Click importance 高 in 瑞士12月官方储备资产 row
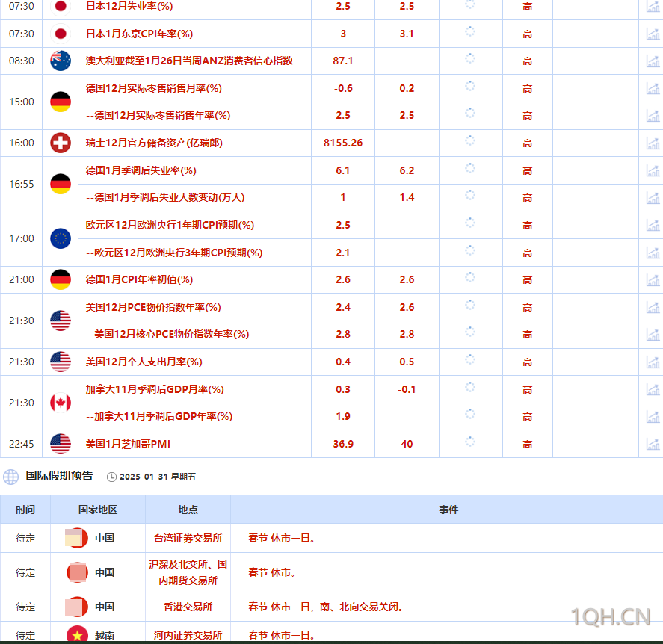 pyautogui.click(x=527, y=143)
